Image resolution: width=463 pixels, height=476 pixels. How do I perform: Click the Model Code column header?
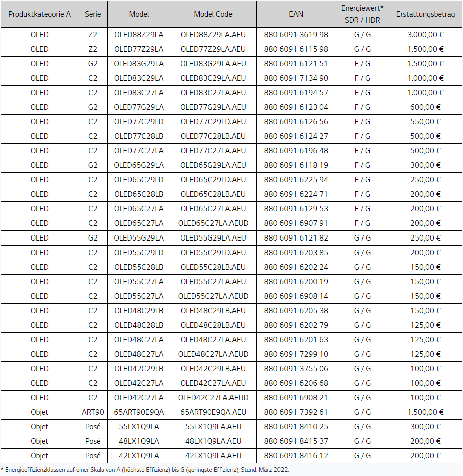tap(213, 14)
